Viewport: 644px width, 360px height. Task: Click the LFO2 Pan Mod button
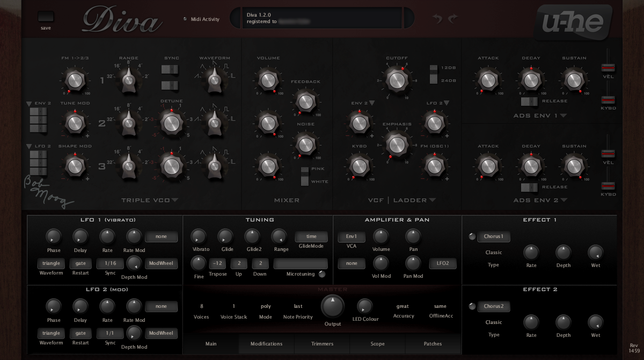443,263
